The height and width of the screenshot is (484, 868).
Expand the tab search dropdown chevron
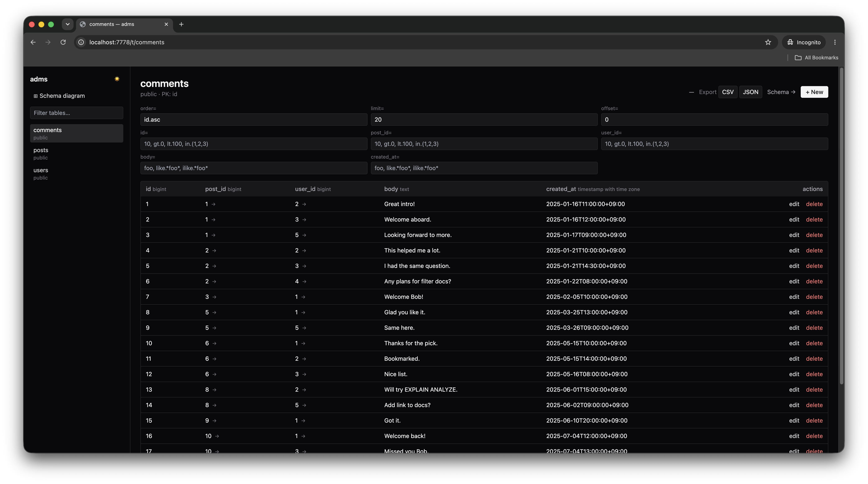67,24
